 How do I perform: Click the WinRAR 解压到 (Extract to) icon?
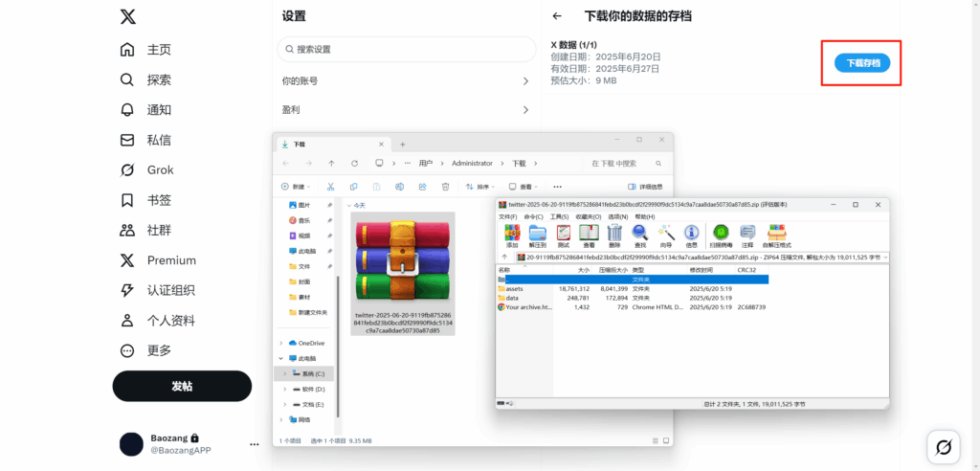pos(538,233)
